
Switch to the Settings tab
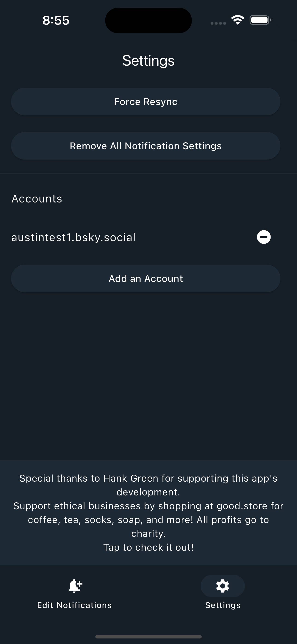tap(222, 597)
